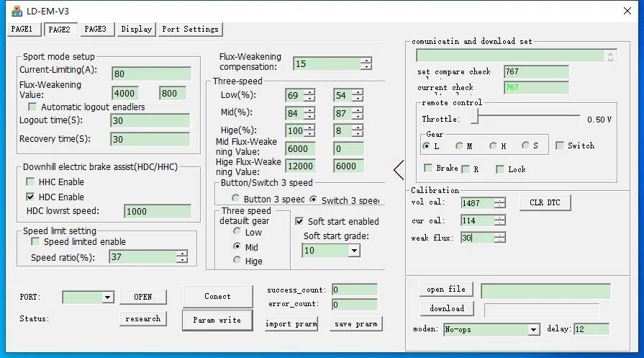Click the research button

(143, 318)
